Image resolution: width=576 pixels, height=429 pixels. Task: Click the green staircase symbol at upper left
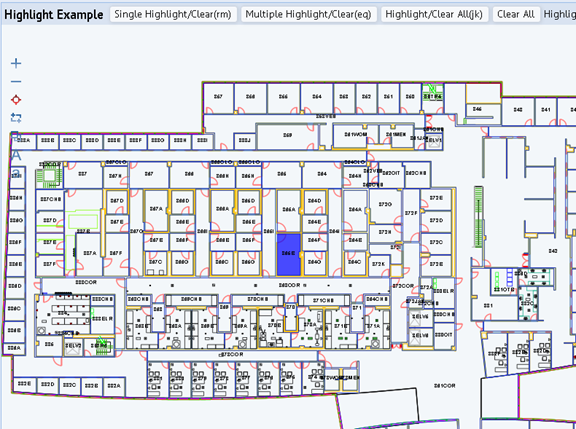[x=49, y=176]
